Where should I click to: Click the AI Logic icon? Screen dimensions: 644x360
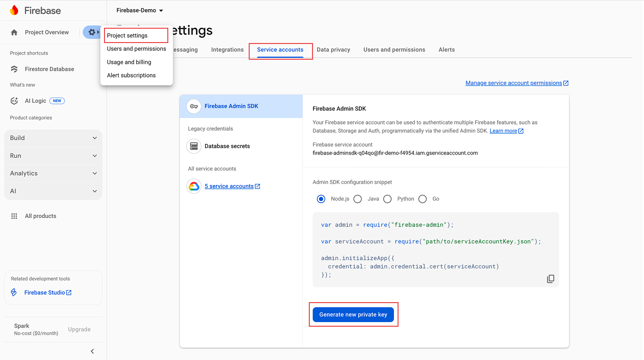pyautogui.click(x=15, y=101)
